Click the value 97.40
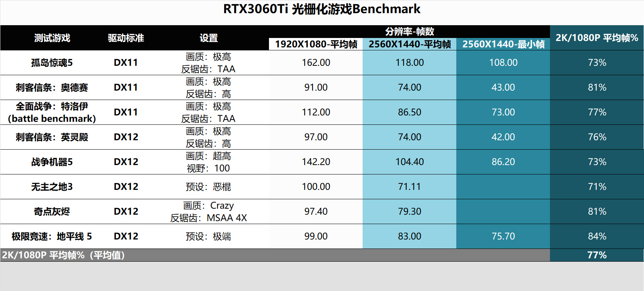This screenshot has width=644, height=291. coord(316,212)
